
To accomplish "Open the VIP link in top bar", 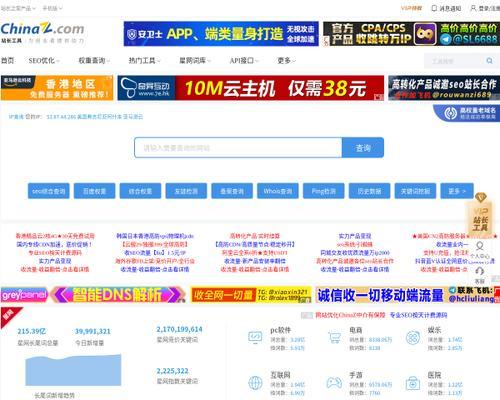I will pos(411,8).
